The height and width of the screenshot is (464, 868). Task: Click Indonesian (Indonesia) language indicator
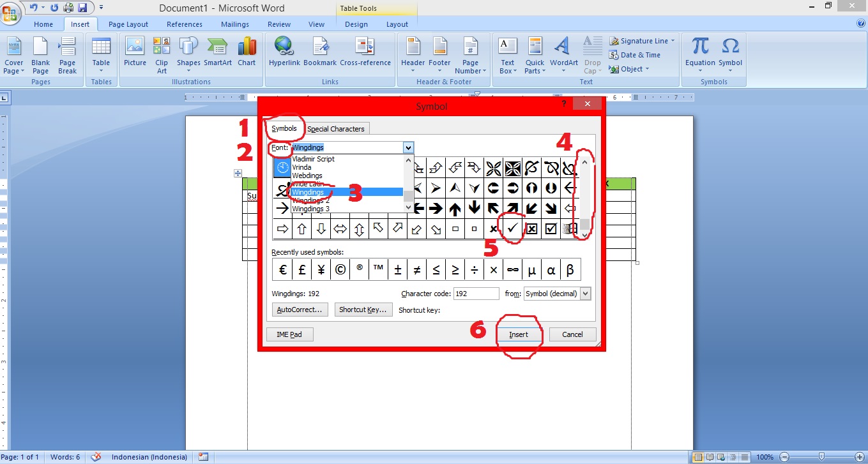tap(149, 457)
